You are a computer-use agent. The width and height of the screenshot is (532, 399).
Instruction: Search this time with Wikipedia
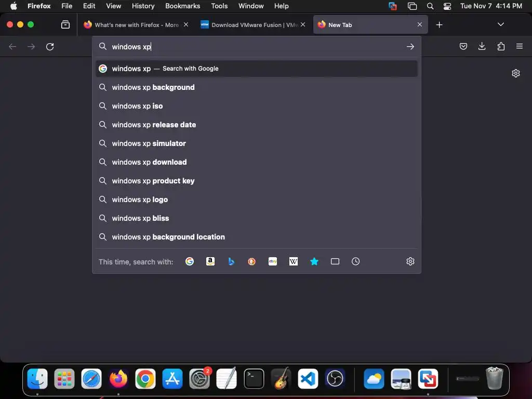click(x=294, y=261)
